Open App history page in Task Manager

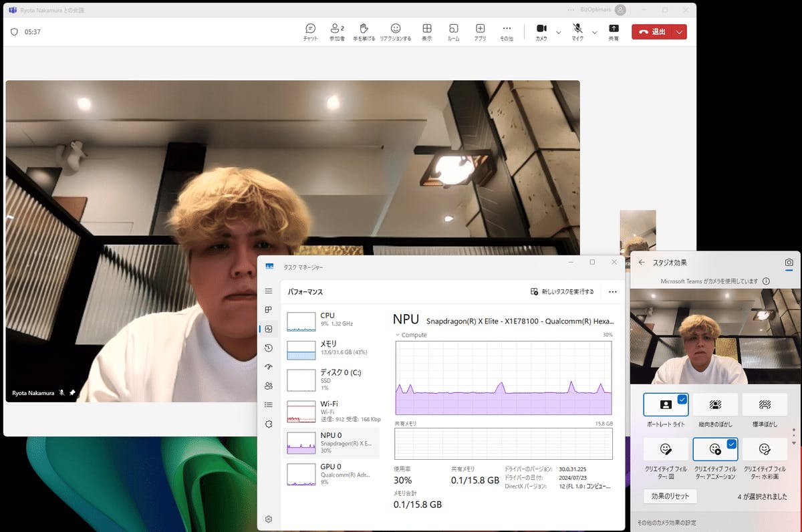[269, 348]
